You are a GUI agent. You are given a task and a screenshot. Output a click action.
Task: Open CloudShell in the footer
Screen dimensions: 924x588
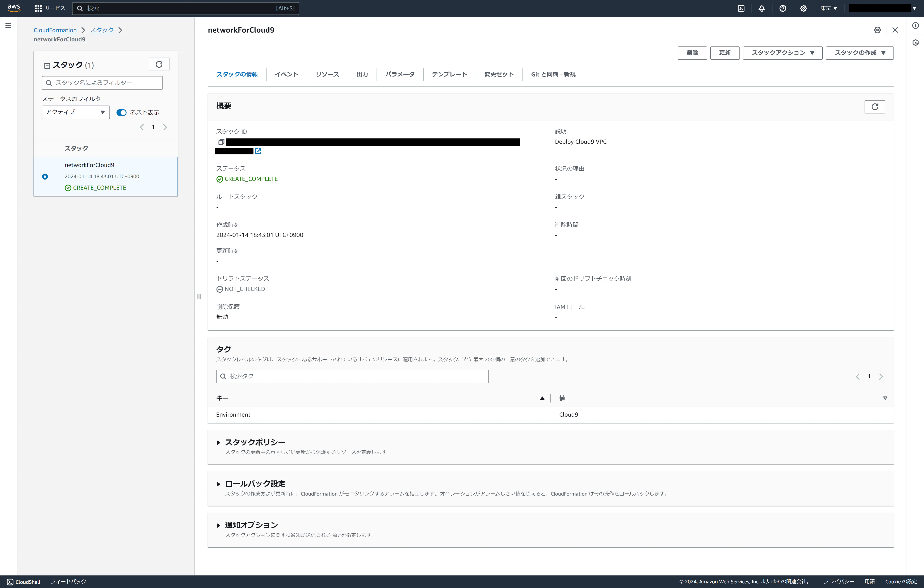23,582
